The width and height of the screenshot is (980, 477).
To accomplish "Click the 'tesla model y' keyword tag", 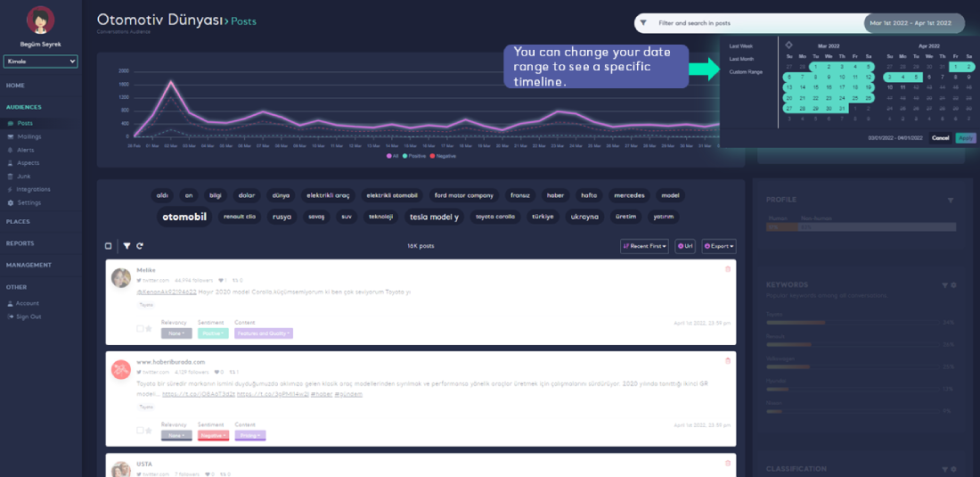I will [434, 217].
